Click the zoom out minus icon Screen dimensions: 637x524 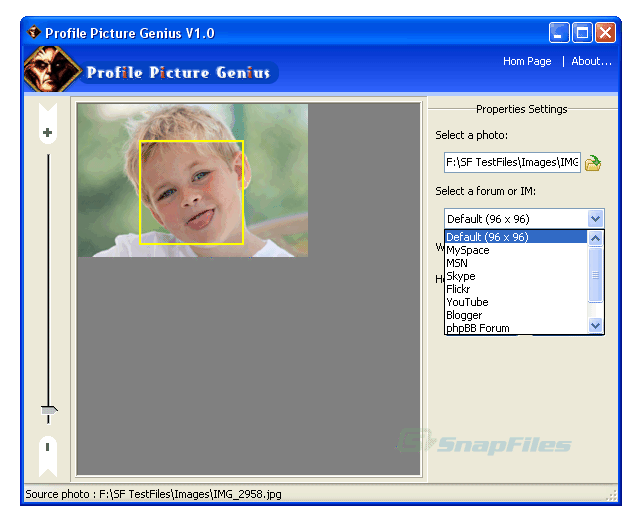coord(47,445)
